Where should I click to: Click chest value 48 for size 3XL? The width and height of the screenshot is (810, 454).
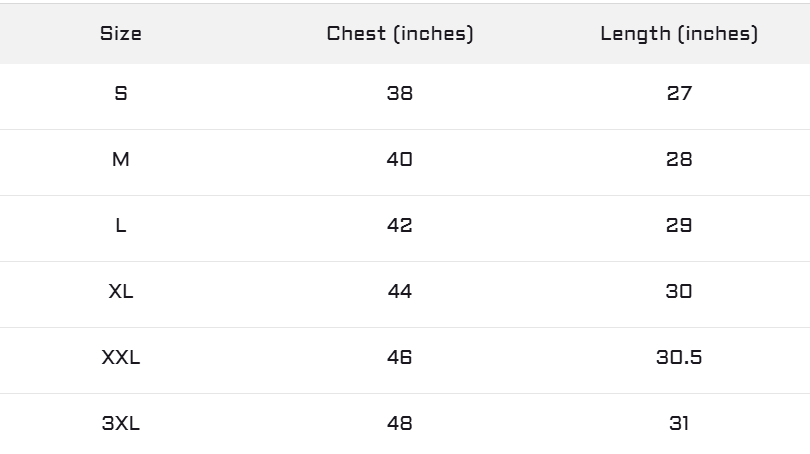(400, 424)
